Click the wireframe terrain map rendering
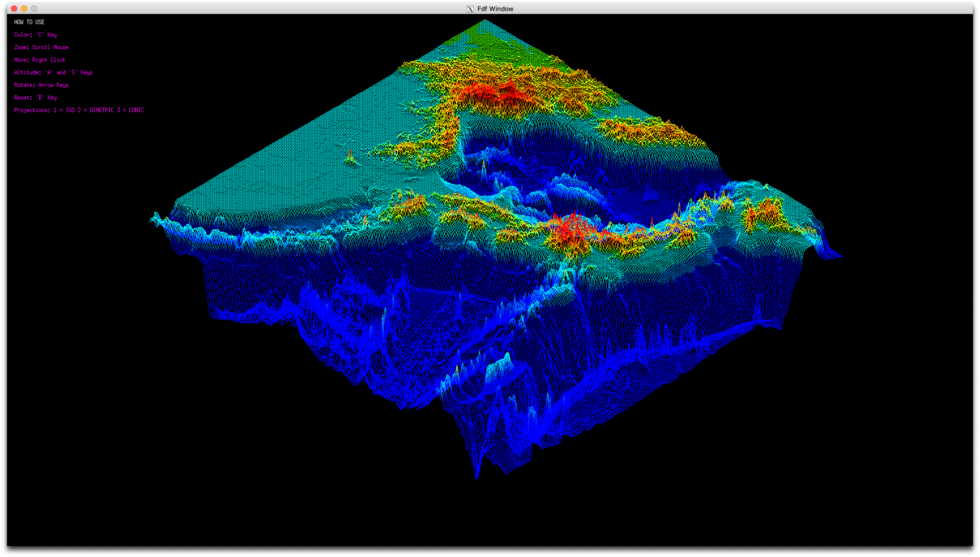 496,250
